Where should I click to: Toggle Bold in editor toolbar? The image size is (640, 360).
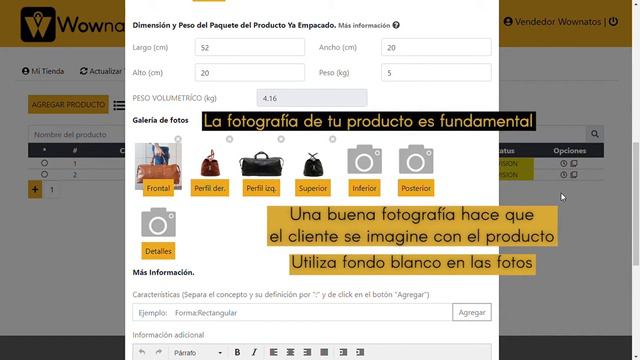pyautogui.click(x=237, y=352)
